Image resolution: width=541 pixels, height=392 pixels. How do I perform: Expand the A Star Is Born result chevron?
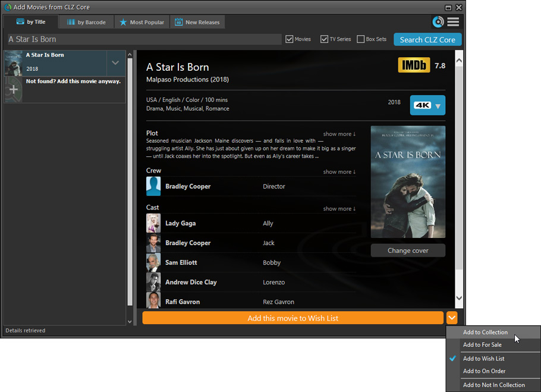(x=115, y=63)
